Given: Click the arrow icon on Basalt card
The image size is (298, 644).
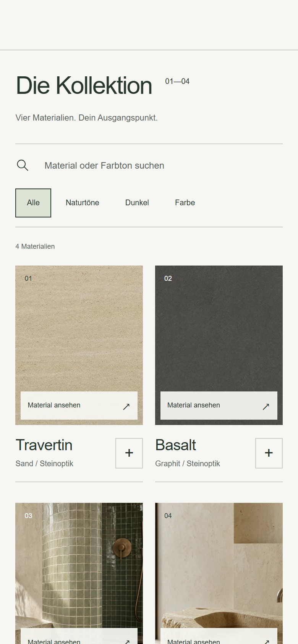Looking at the screenshot, I should coord(266,407).
